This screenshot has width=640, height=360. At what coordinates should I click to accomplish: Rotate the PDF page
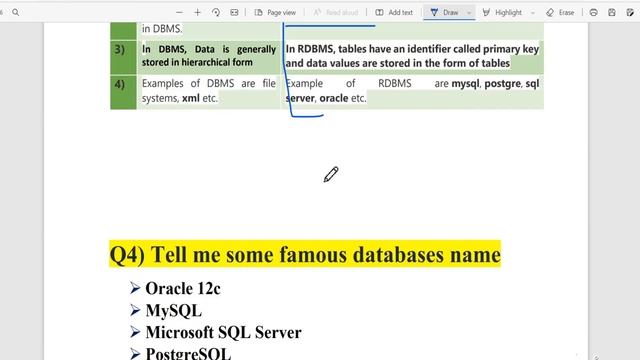[216, 13]
